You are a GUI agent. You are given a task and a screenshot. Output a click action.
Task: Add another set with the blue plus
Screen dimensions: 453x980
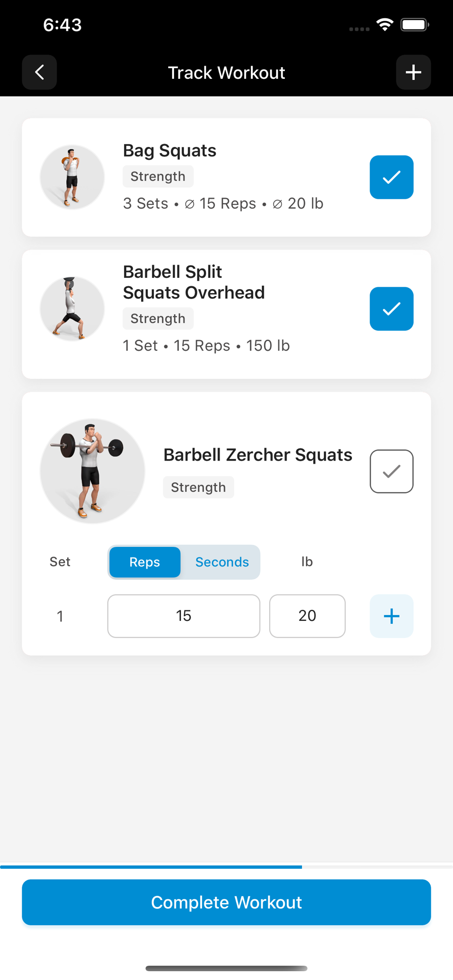tap(391, 616)
